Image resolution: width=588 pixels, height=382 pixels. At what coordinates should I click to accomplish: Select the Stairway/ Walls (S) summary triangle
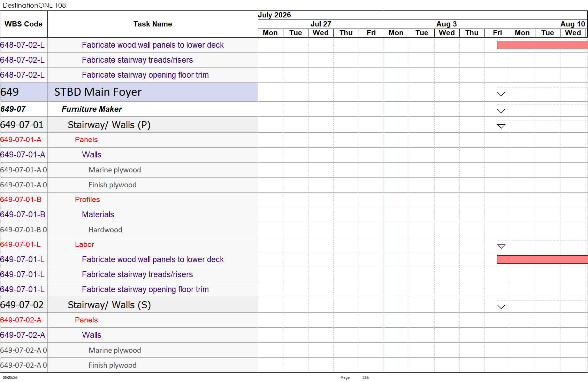[501, 307]
